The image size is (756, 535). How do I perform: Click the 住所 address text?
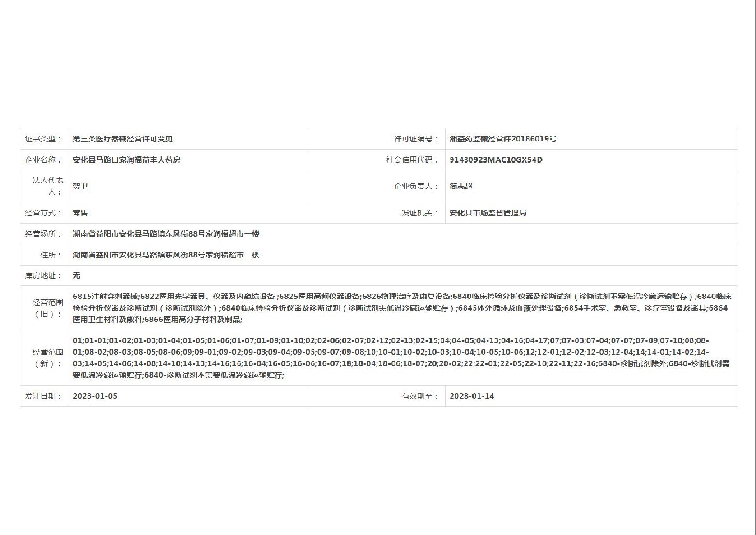tap(166, 255)
